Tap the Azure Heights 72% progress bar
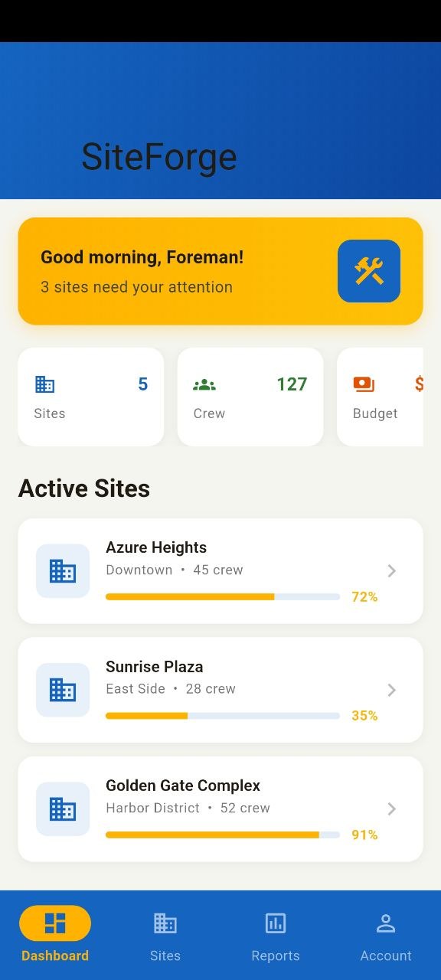 [222, 596]
